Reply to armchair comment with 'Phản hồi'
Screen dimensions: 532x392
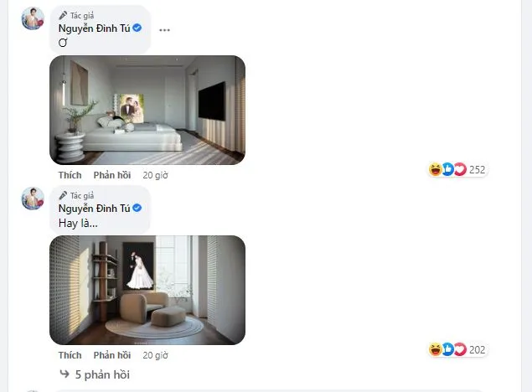[x=112, y=355]
